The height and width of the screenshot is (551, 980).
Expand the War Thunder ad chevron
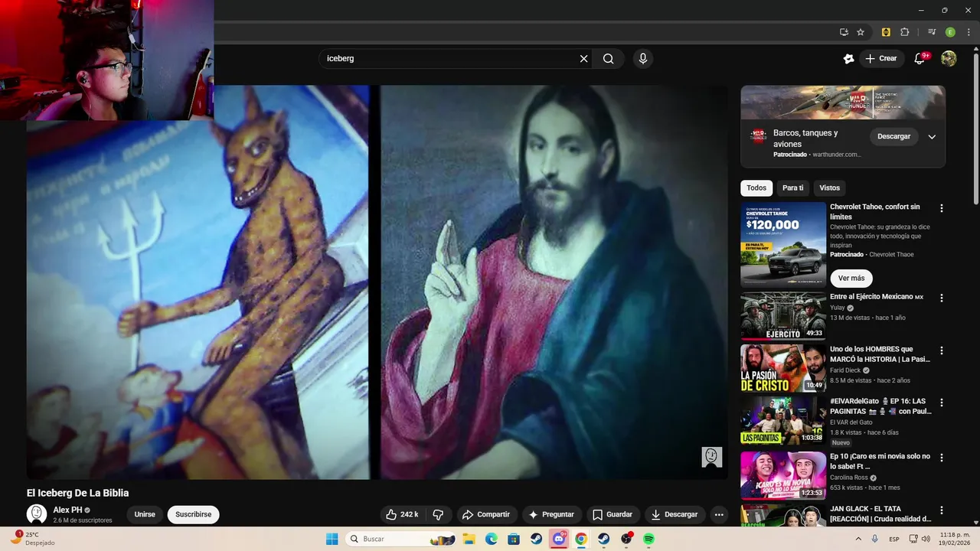click(932, 137)
